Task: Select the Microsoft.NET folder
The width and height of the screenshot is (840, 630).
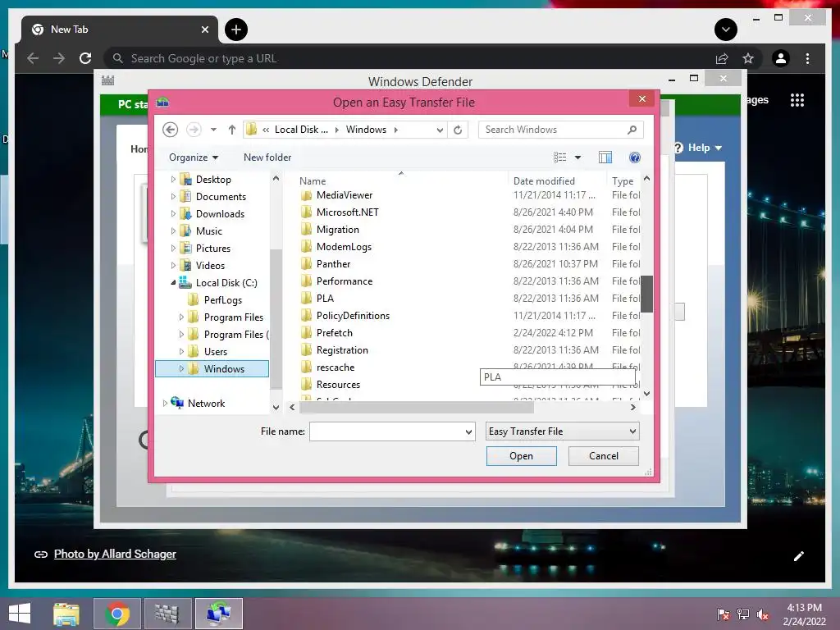Action: click(x=347, y=212)
